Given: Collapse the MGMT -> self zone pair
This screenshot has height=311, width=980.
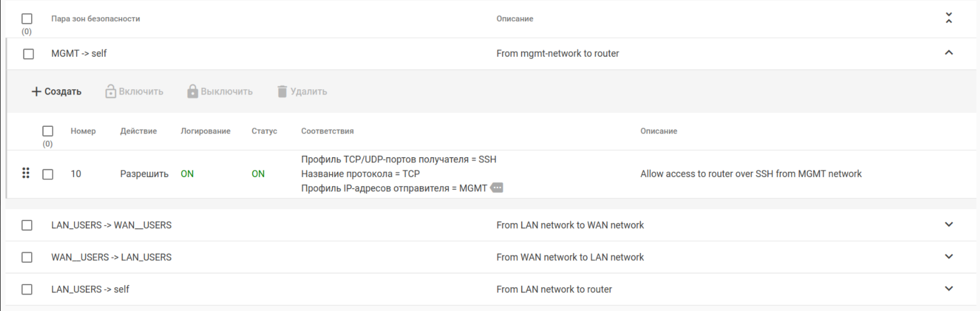Looking at the screenshot, I should pos(949,53).
